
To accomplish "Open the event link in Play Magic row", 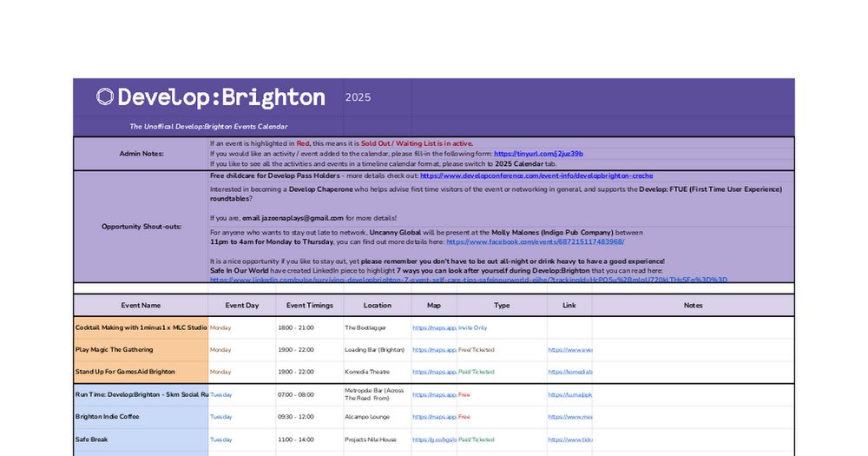I will coord(570,350).
